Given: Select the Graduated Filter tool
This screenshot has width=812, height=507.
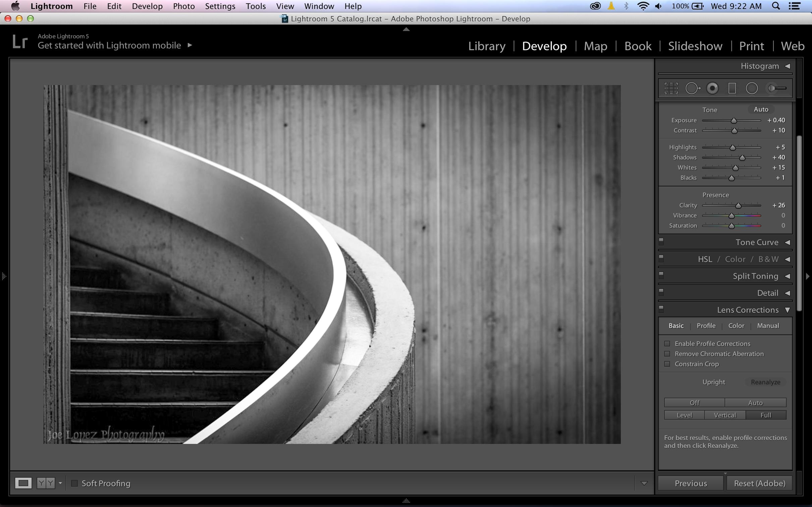Looking at the screenshot, I should 732,88.
